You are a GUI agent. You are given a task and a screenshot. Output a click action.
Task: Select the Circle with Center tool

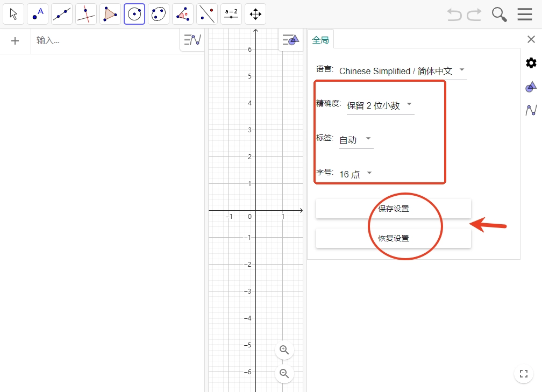(134, 14)
